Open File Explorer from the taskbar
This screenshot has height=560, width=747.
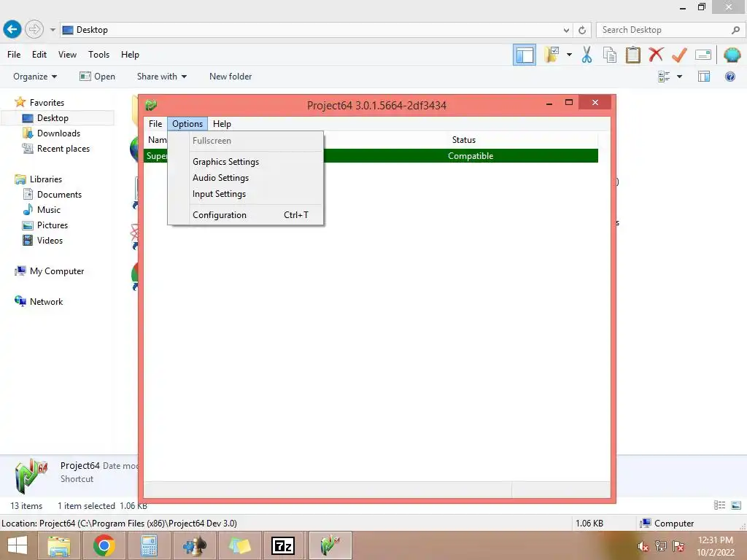coord(58,545)
